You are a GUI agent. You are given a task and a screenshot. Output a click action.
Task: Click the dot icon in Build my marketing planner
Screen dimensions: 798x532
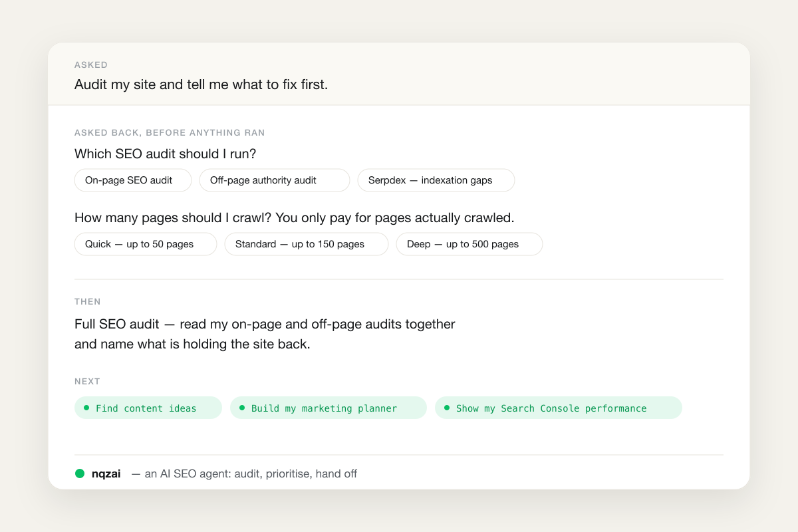tap(242, 408)
